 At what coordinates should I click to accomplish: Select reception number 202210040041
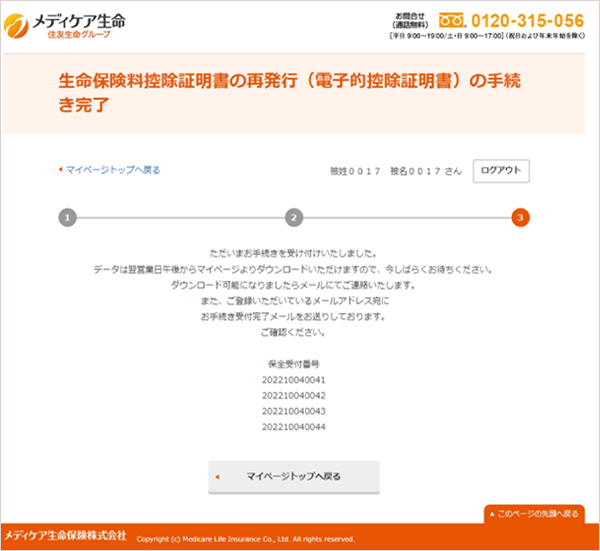coord(294,380)
